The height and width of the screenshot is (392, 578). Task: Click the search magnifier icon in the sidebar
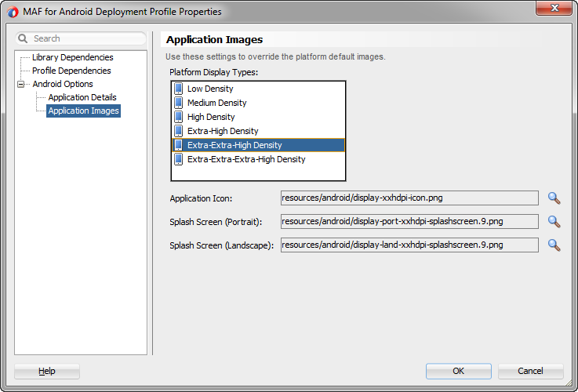[23, 38]
